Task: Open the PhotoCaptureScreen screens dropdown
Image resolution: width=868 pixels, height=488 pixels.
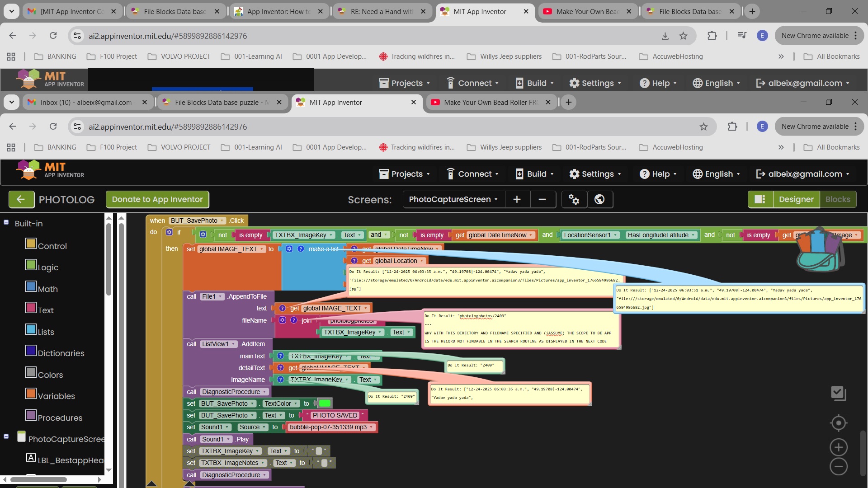Action: (453, 199)
